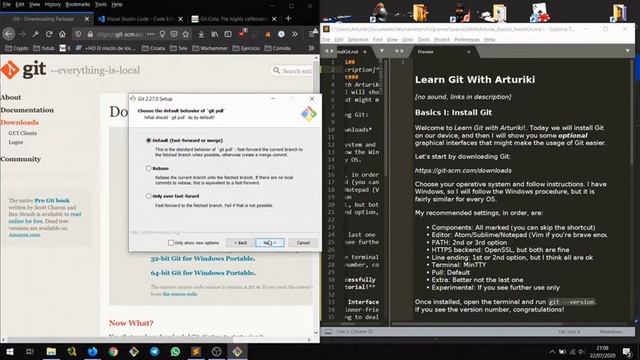Open notification center in system tray
Screen dimensions: 640x360
pyautogui.click(x=627, y=351)
